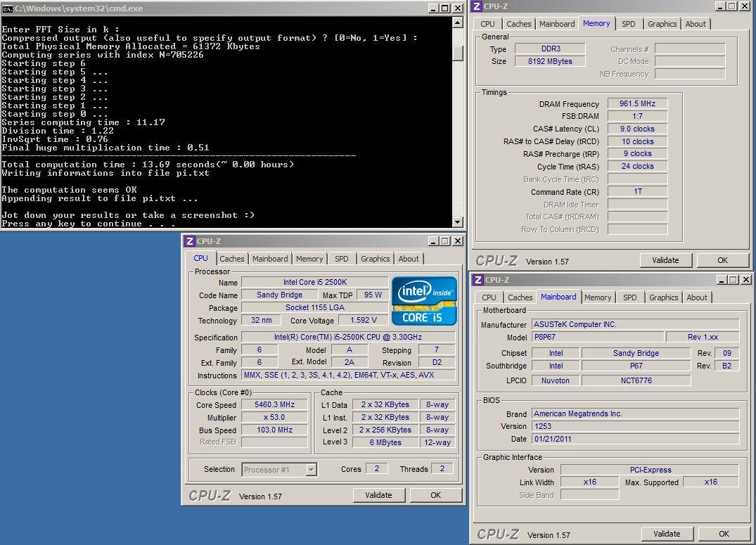Open Caches tab in Mainboard window

click(520, 297)
